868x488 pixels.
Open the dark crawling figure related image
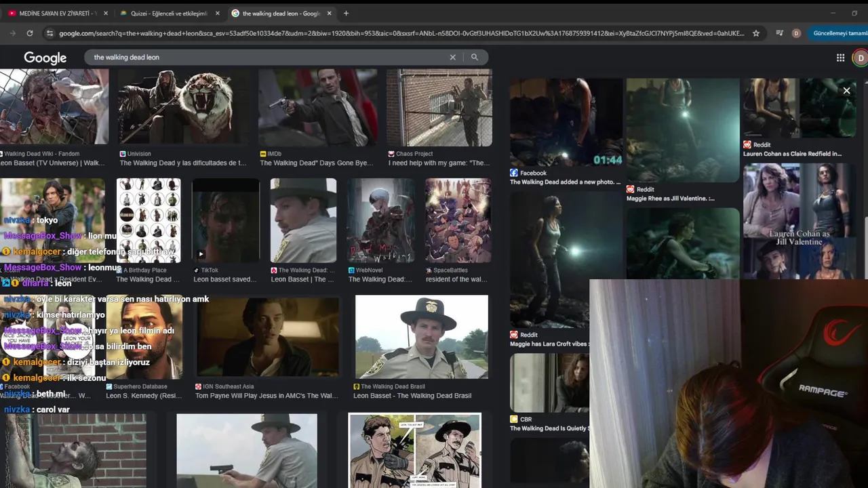683,243
